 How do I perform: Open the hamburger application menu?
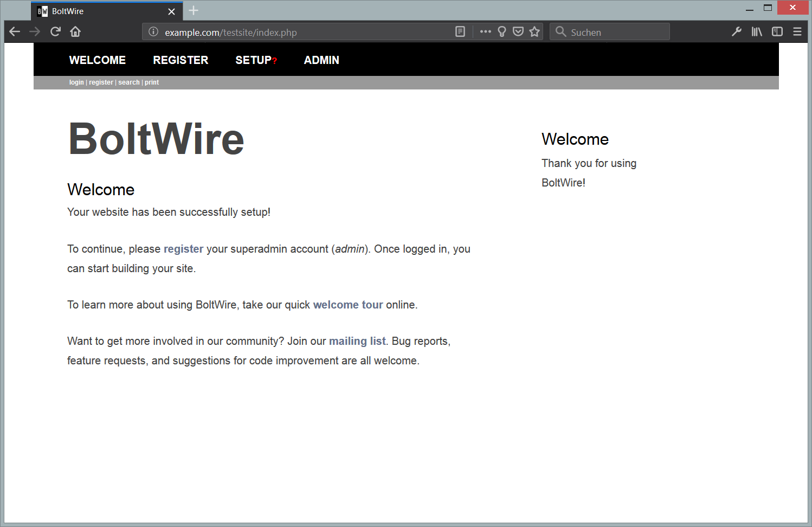click(797, 31)
